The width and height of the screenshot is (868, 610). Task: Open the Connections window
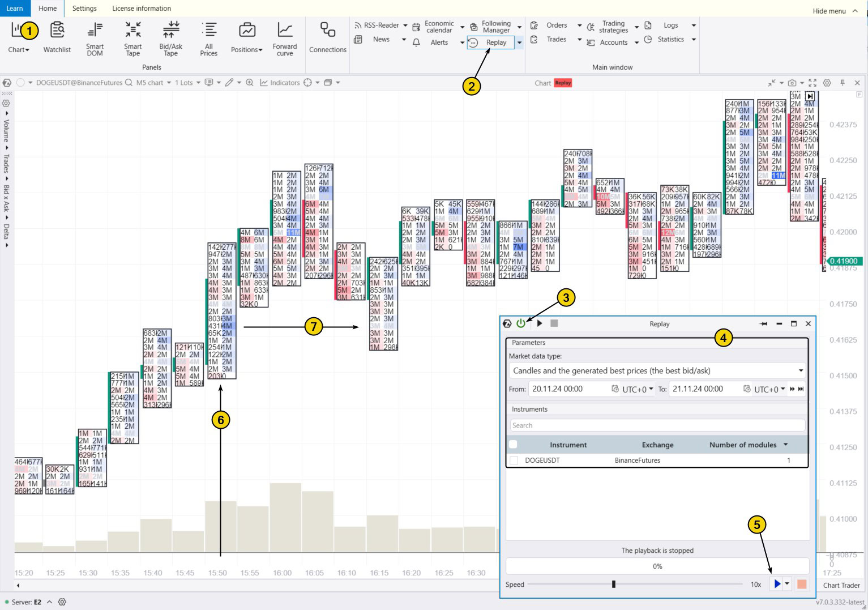point(328,37)
